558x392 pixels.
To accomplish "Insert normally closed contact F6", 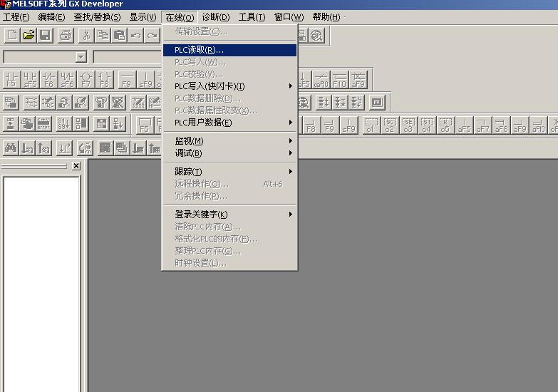I will pyautogui.click(x=48, y=79).
